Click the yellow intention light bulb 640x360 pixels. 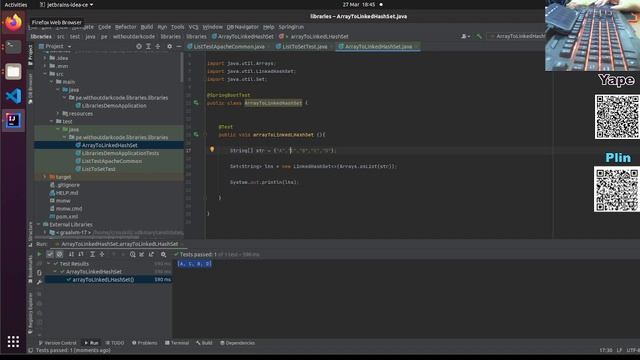point(212,150)
